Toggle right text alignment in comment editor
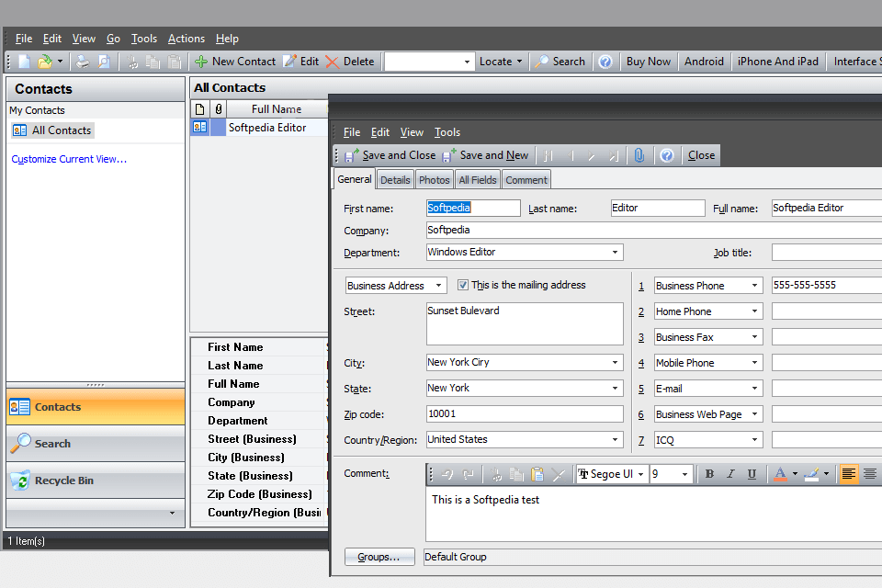 pos(869,473)
